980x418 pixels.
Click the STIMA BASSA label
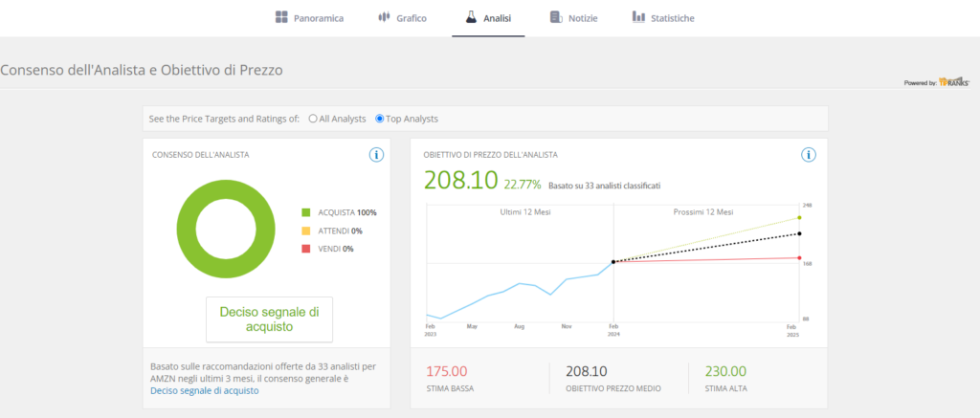450,388
